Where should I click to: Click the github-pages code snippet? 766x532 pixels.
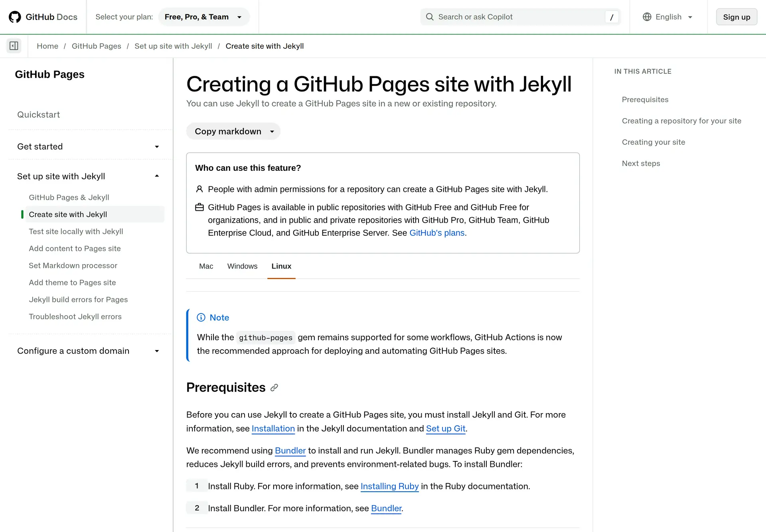coord(266,338)
